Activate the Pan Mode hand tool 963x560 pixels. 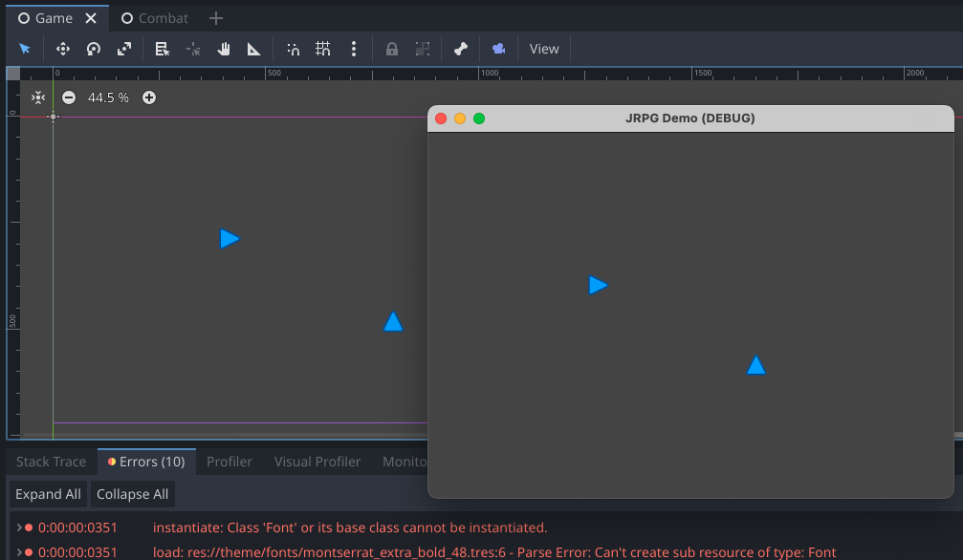(223, 48)
